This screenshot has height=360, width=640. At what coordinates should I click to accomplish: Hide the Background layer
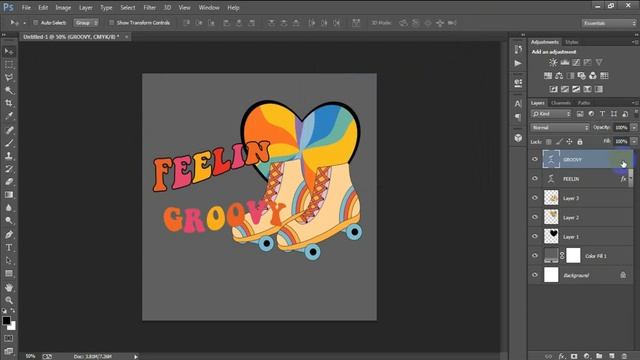click(x=535, y=275)
